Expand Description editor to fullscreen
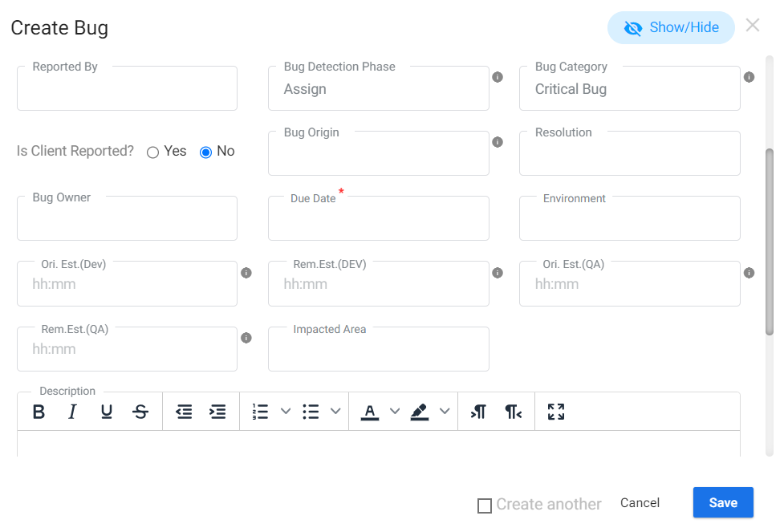 point(556,412)
